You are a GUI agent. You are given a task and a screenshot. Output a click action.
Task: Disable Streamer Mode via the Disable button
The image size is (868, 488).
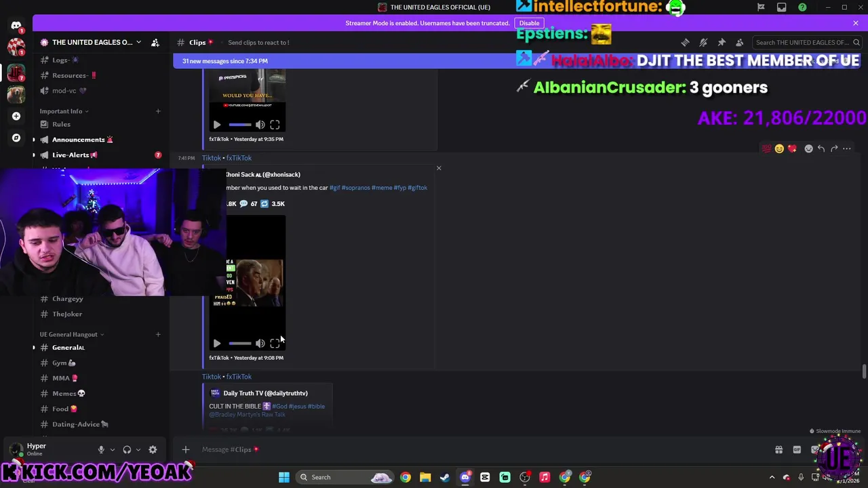click(x=529, y=23)
